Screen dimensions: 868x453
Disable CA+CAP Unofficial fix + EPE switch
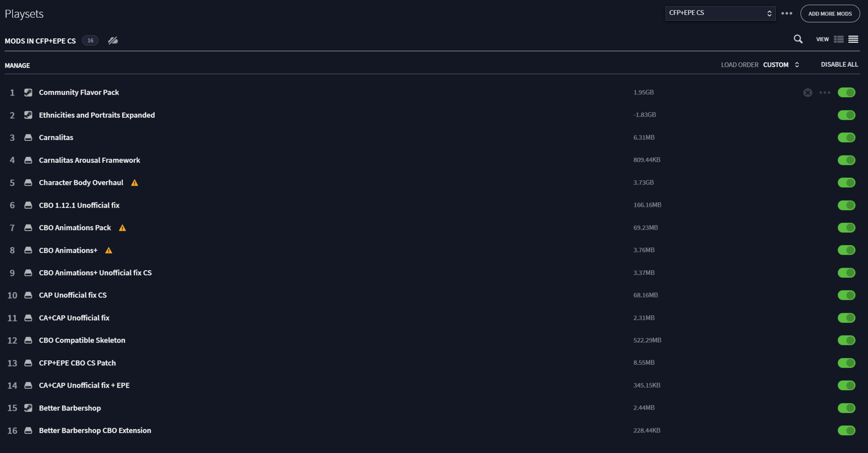846,386
